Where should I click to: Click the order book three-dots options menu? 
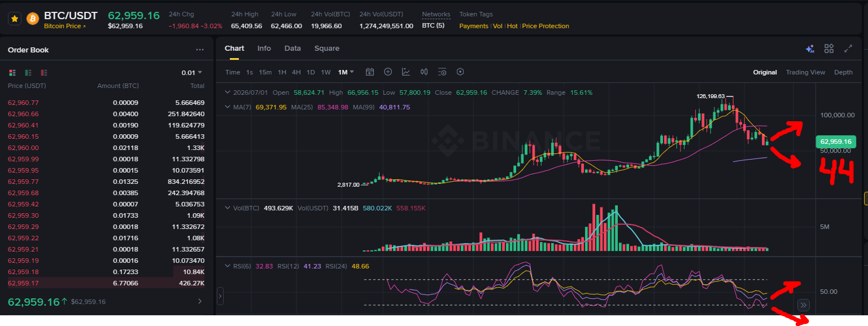pyautogui.click(x=200, y=50)
